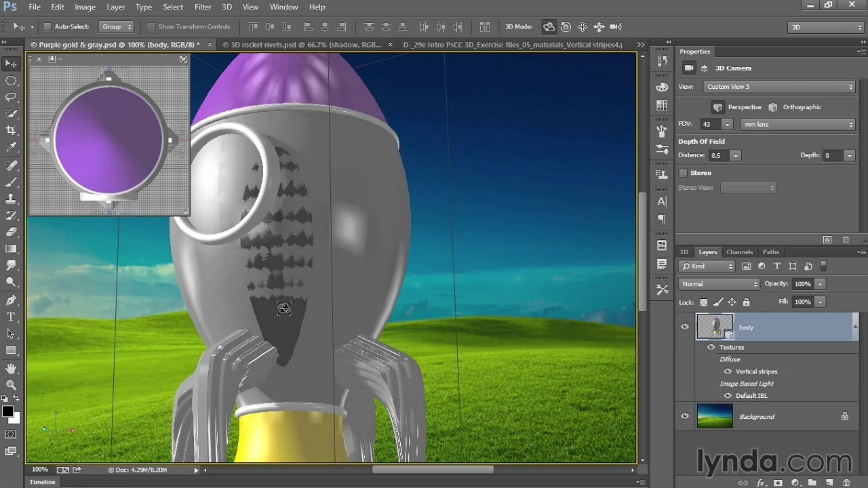Image resolution: width=868 pixels, height=488 pixels.
Task: Enable the Auto-Select checkbox
Action: 47,27
